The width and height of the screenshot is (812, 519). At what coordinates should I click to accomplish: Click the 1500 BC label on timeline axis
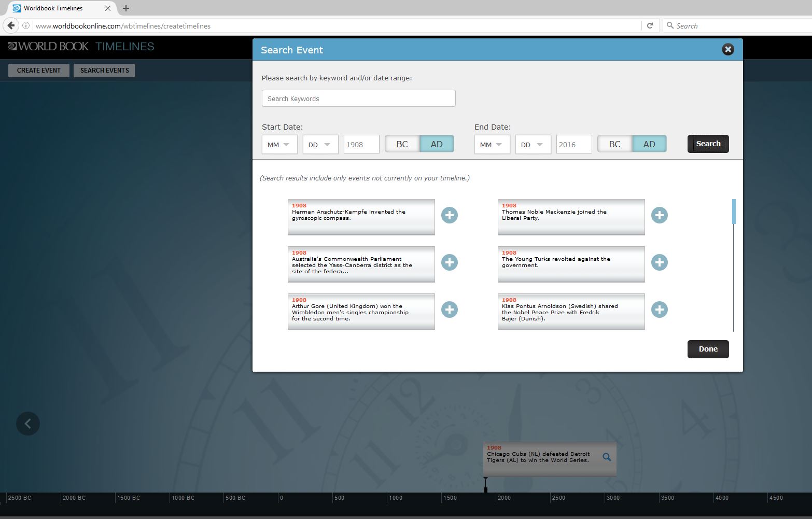pos(129,498)
